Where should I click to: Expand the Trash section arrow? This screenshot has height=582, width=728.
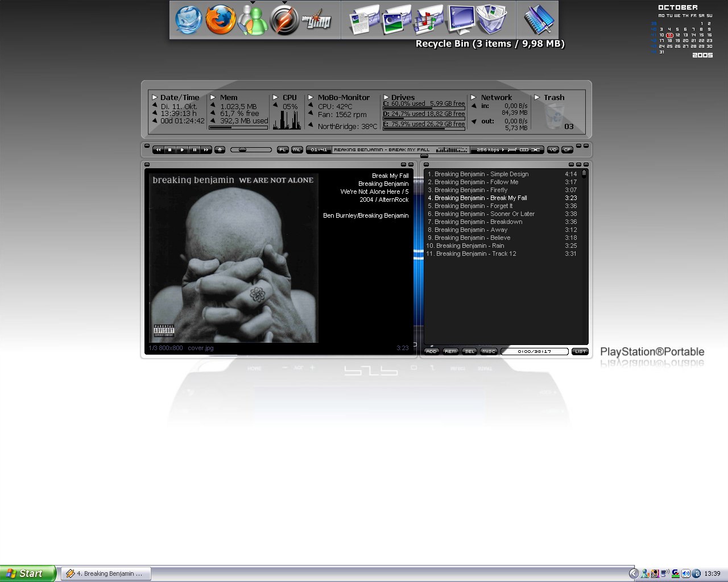coord(537,97)
